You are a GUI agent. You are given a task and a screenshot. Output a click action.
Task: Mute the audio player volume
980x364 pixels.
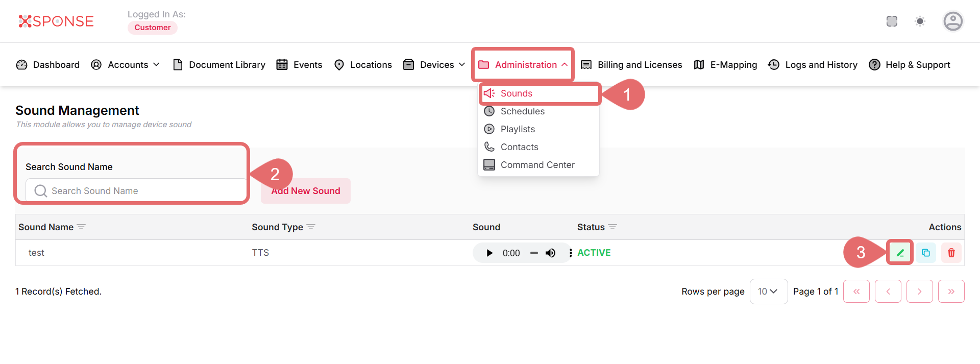click(x=550, y=253)
